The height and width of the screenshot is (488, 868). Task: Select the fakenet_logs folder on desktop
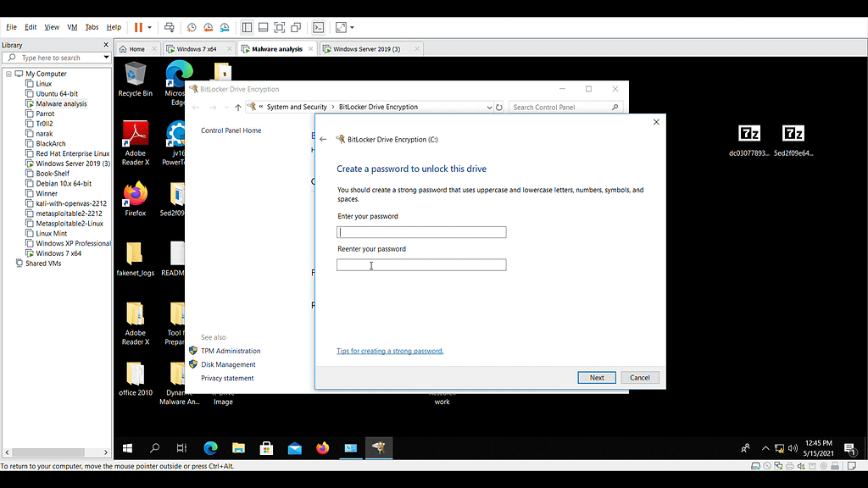[x=135, y=258]
